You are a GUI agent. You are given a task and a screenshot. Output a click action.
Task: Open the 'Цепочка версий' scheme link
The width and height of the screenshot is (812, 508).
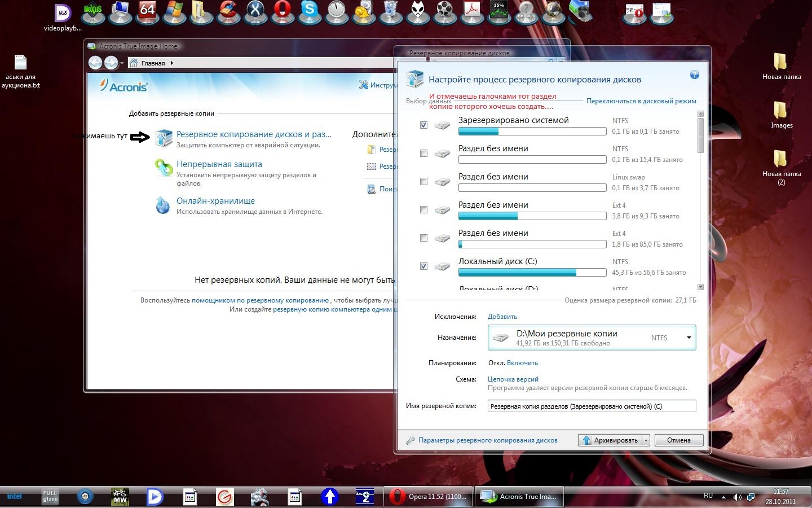[x=513, y=379]
